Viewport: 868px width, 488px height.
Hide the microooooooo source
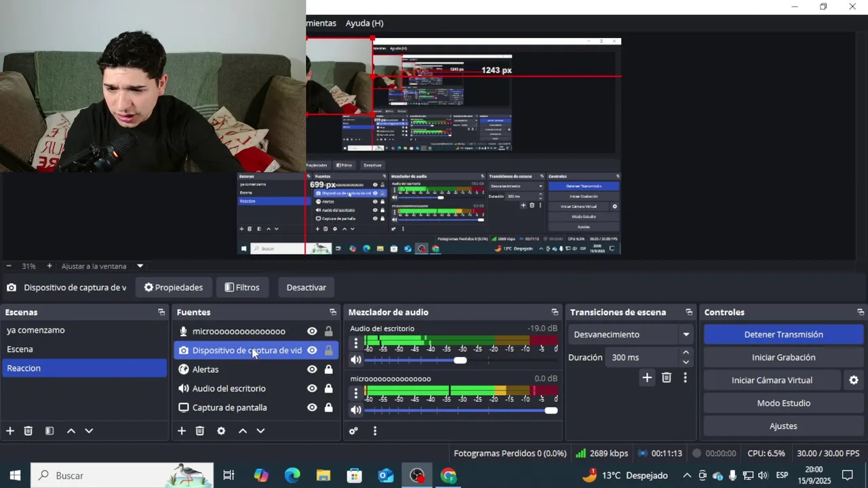pyautogui.click(x=312, y=331)
